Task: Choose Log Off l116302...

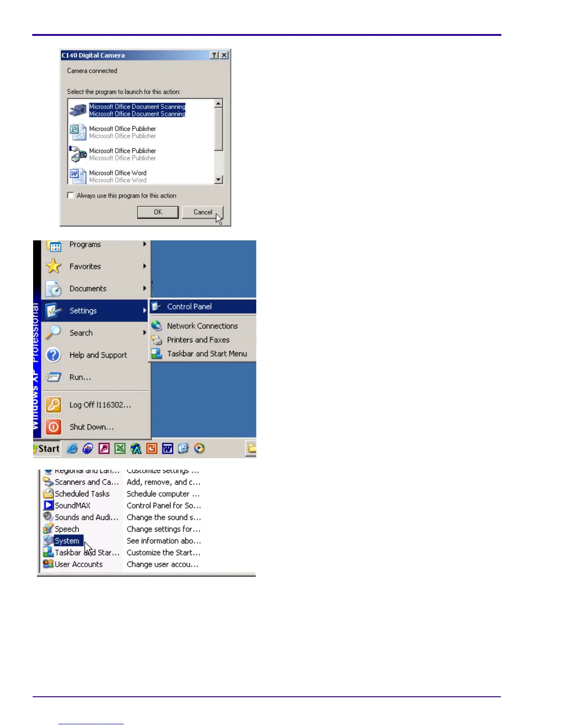Action: click(96, 404)
